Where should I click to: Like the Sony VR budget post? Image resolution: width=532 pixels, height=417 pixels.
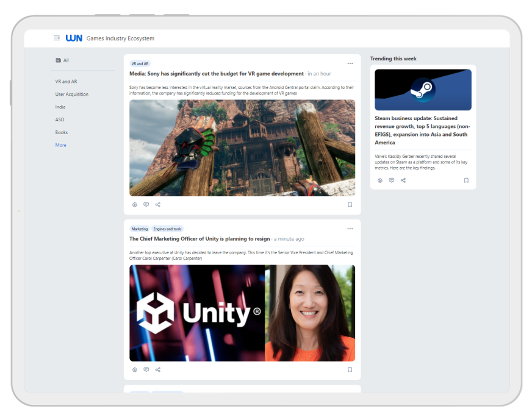click(135, 204)
